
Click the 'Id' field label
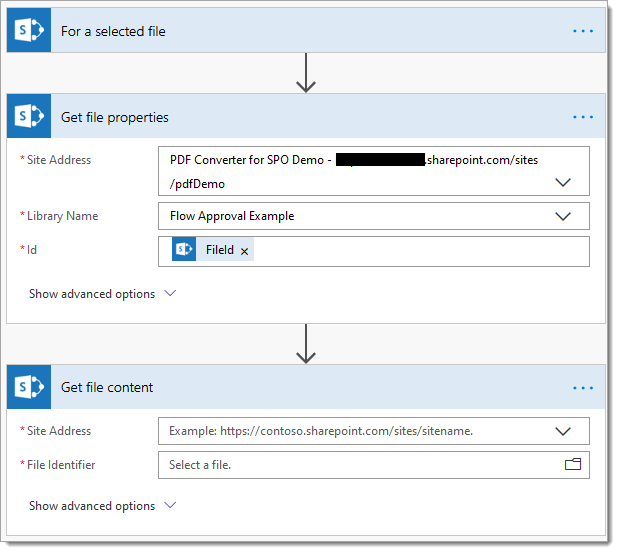point(32,250)
